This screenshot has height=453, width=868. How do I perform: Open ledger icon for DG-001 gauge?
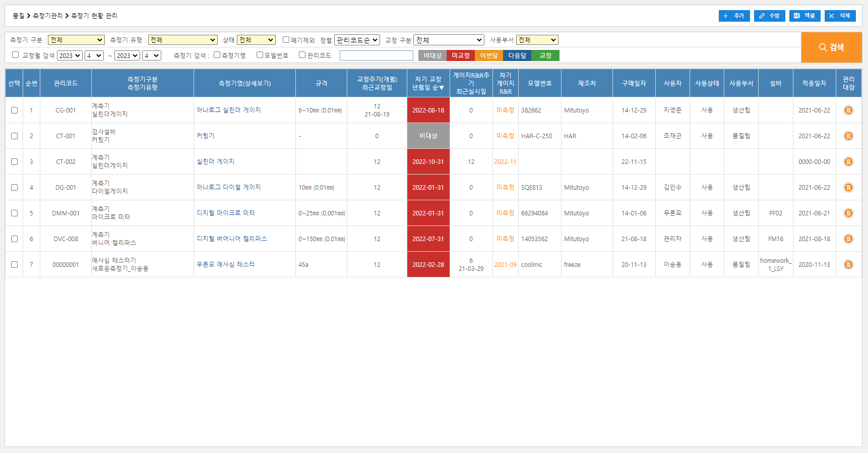[848, 187]
